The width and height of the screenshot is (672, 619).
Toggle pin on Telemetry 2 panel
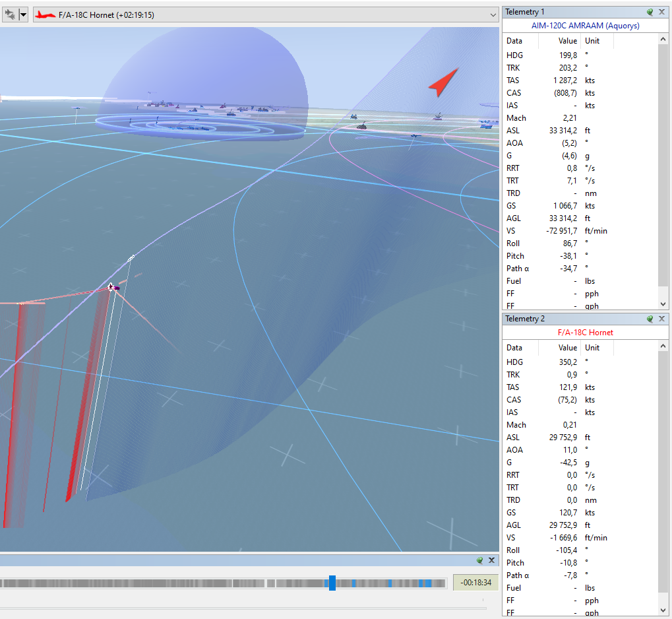pyautogui.click(x=650, y=319)
